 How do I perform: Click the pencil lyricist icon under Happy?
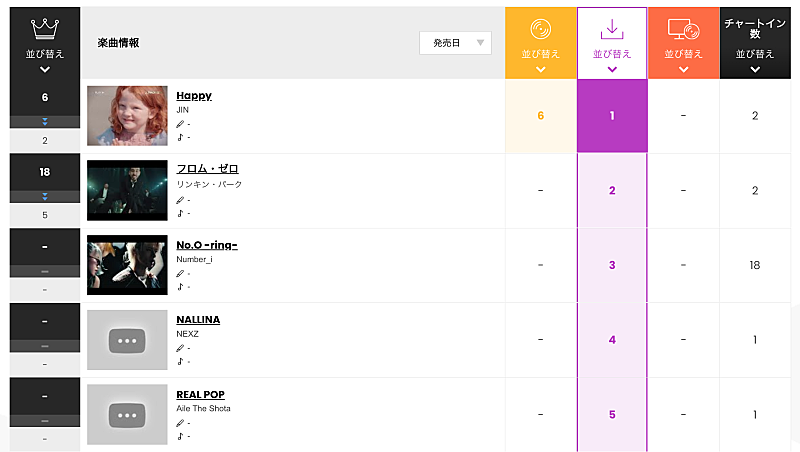pos(180,124)
